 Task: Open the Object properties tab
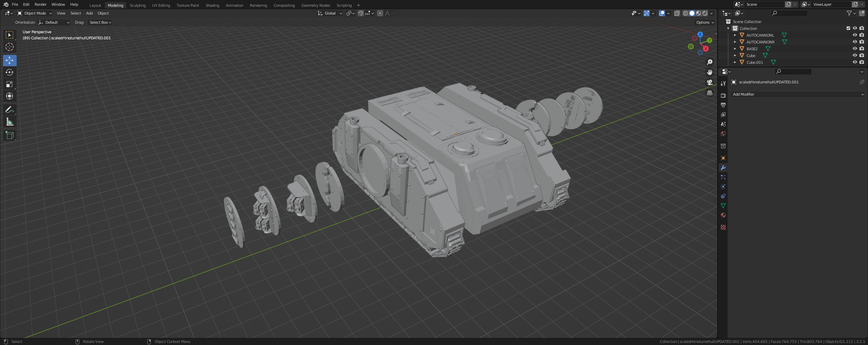tap(723, 158)
